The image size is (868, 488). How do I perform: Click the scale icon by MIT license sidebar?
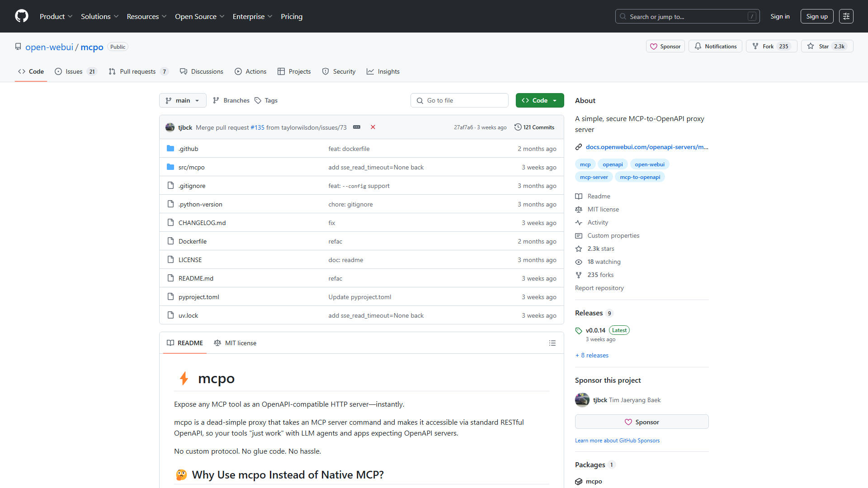pyautogui.click(x=579, y=210)
